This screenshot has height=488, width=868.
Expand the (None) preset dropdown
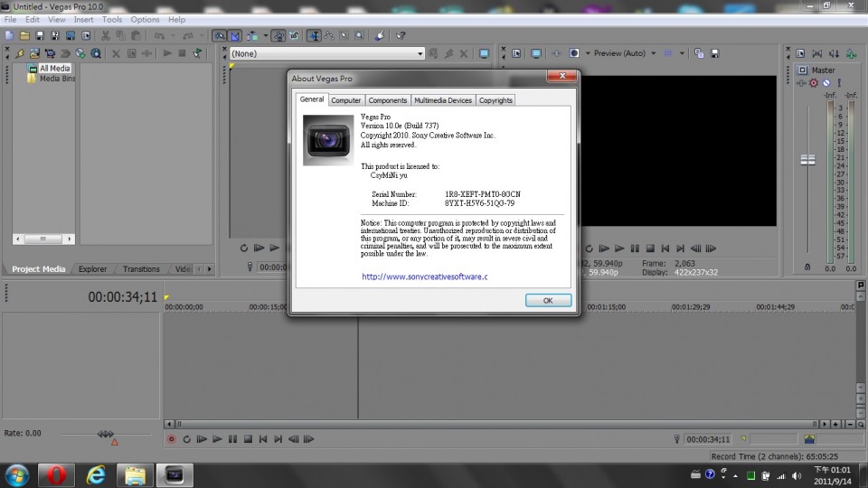coord(420,53)
